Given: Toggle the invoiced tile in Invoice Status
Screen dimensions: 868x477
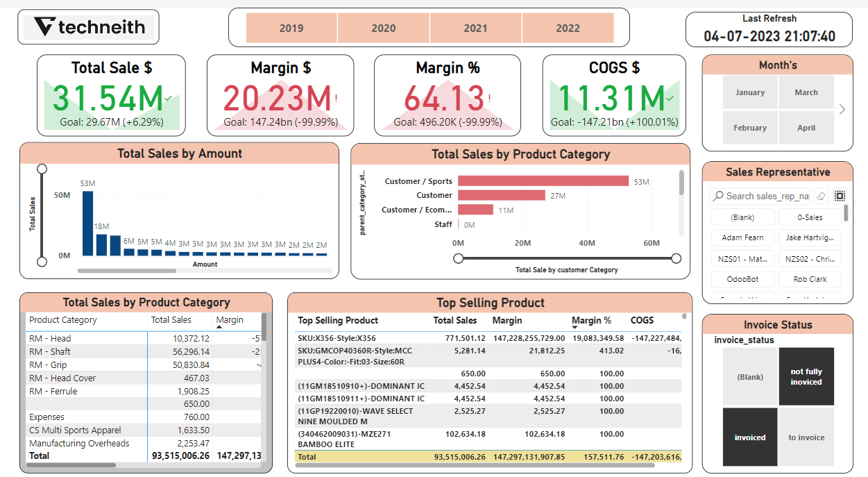Looking at the screenshot, I should point(750,437).
